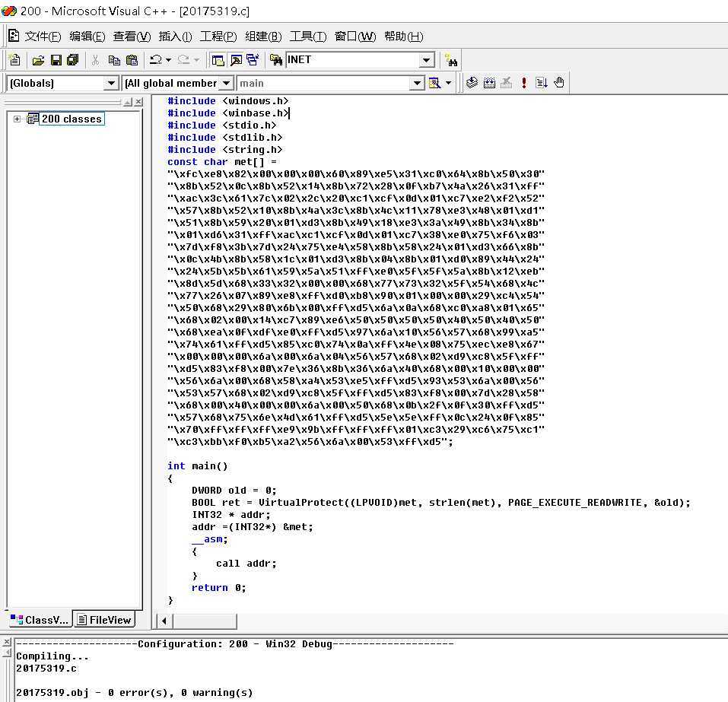
Task: Open the main function dropdown
Action: [x=417, y=83]
